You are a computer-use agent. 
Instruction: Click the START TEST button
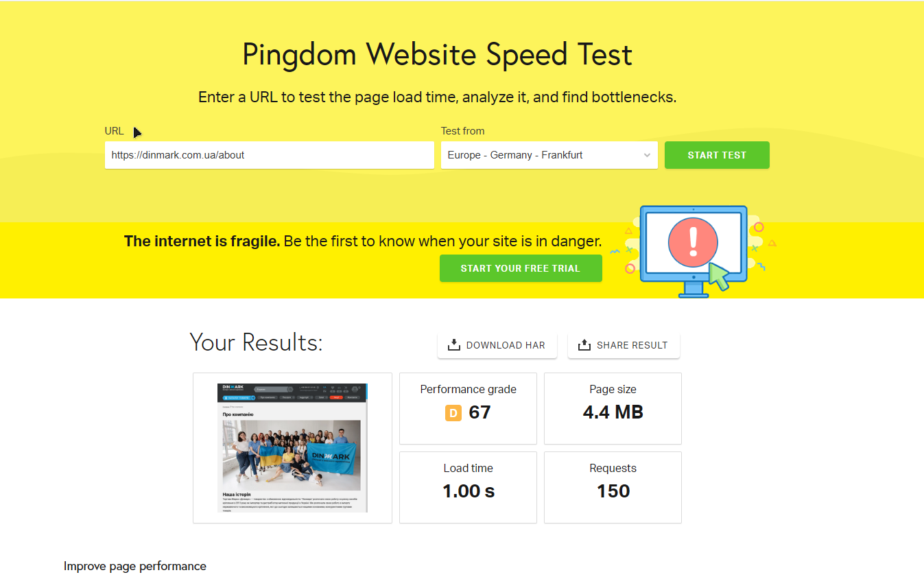717,155
